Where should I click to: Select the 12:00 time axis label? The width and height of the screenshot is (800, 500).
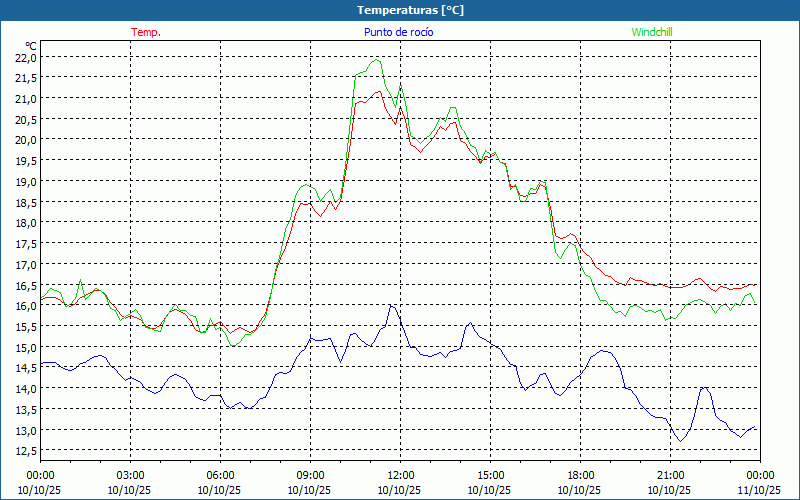(400, 475)
